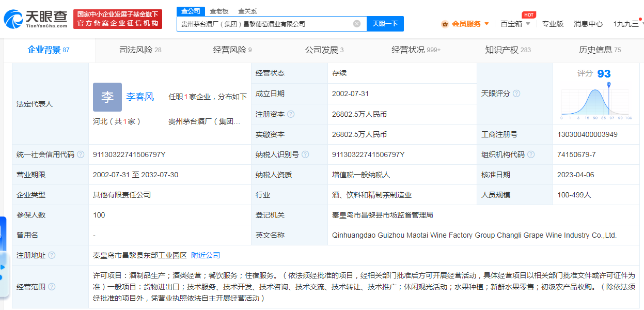Click the 组织机构代码 value 74150679-7
Viewport: 644px width, 310px height.
pos(576,154)
